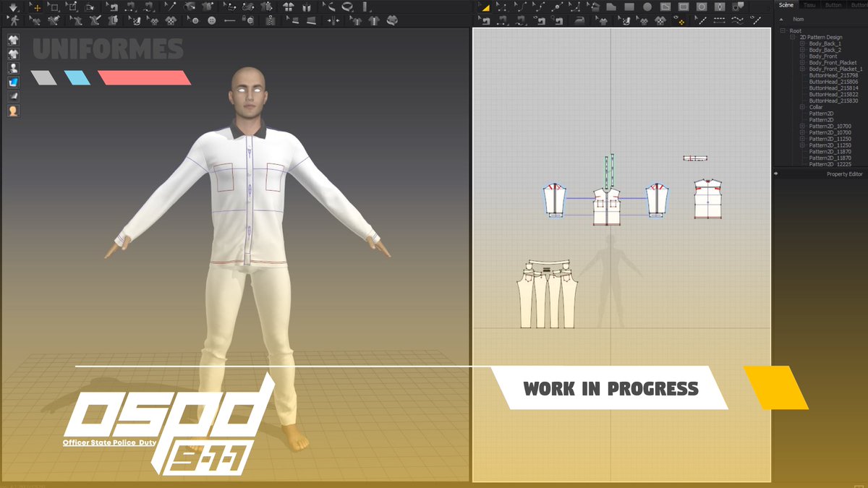
Task: Select ButtonHead_215798 in the scene tree
Action: (833, 75)
